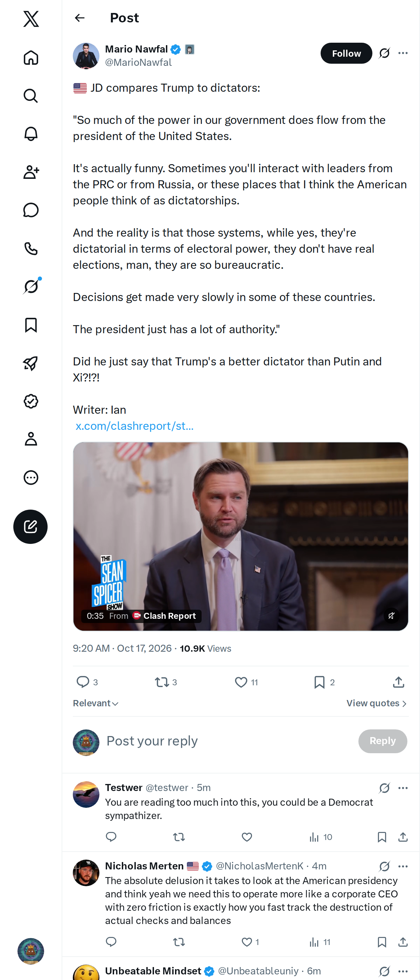Open more options menu on main post
The image size is (420, 980).
tap(403, 53)
